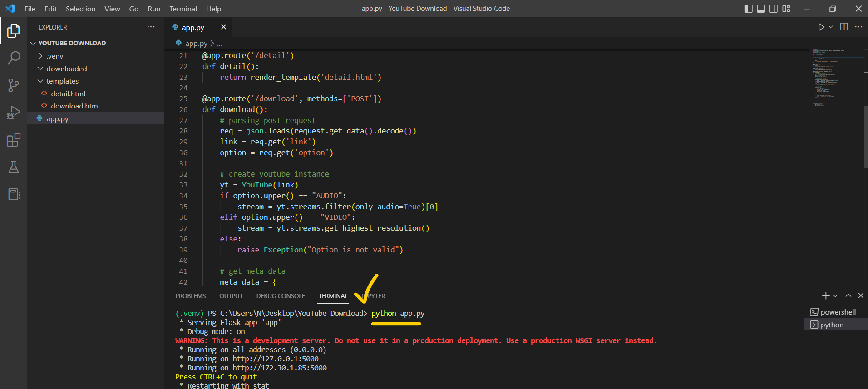The image size is (868, 389).
Task: Open Explorer views and more actions menu
Action: pyautogui.click(x=151, y=27)
